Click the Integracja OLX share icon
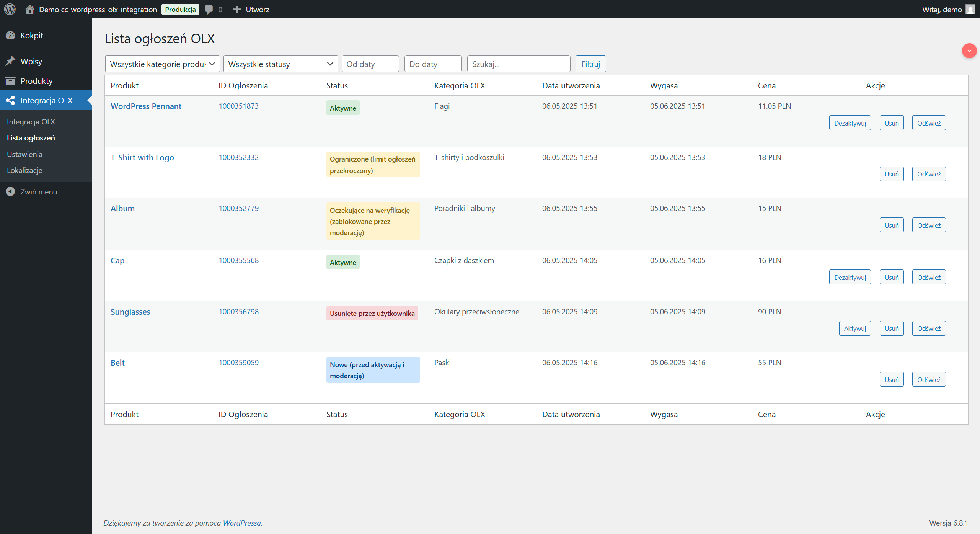Screen dimensions: 980x534 click(10, 100)
